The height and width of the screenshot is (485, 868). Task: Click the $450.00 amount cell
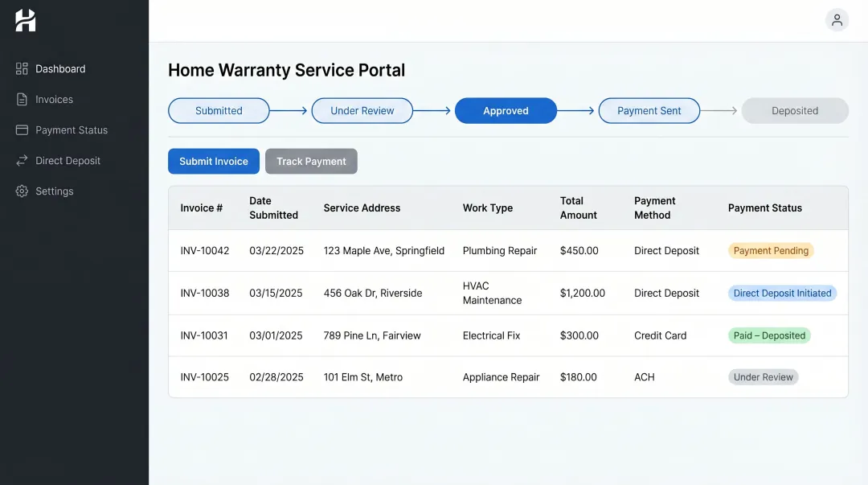point(579,250)
